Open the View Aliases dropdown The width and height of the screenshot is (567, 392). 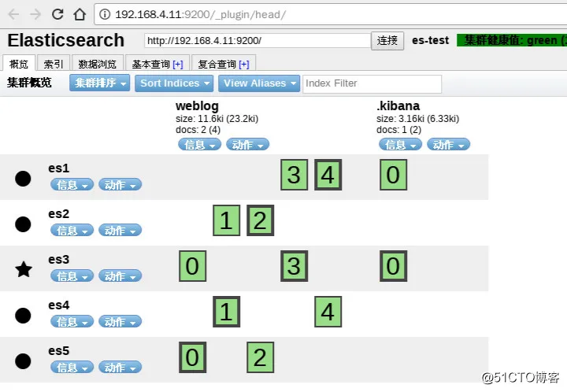(259, 83)
